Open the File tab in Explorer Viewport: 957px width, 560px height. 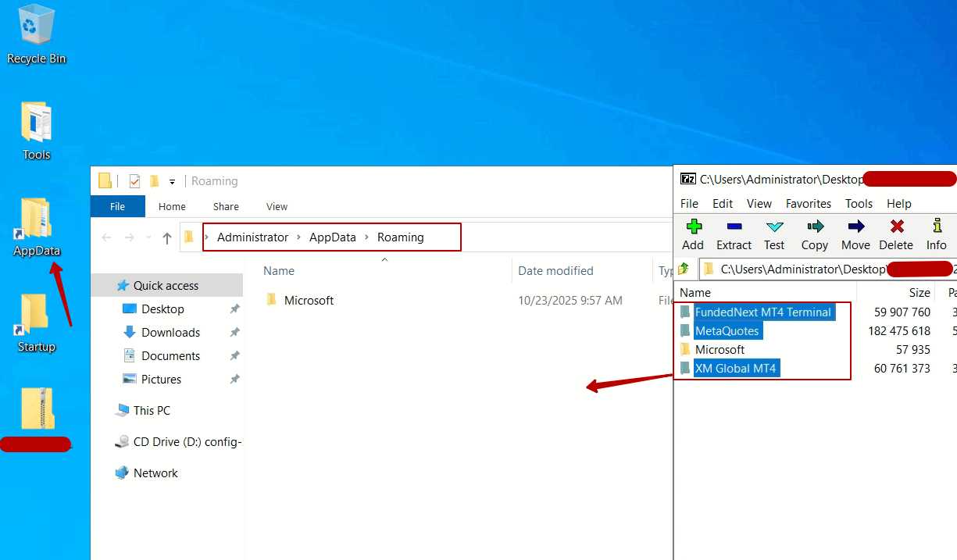117,207
